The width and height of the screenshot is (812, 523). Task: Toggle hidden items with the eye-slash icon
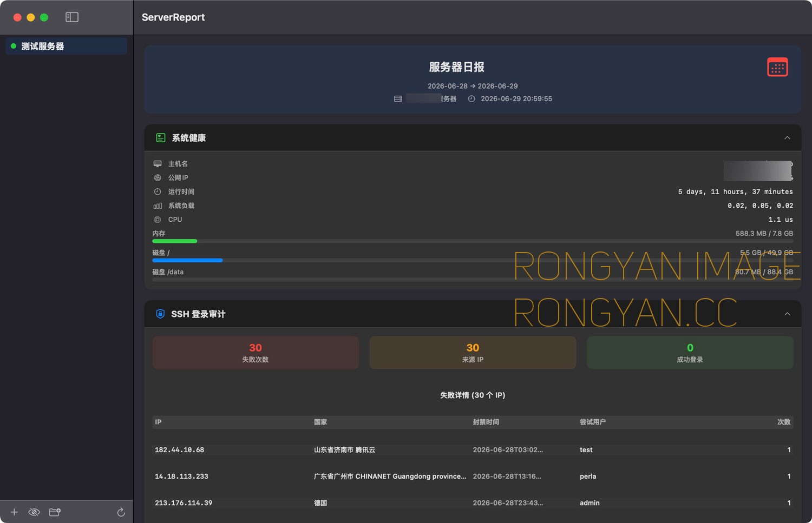tap(34, 512)
